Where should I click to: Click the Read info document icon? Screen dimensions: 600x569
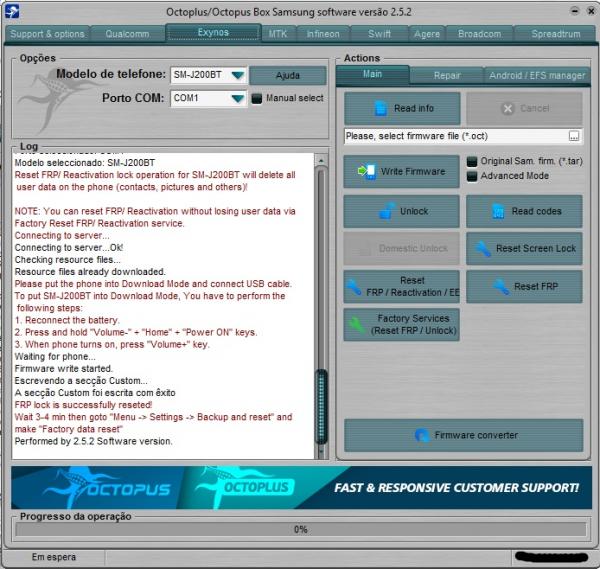[x=380, y=108]
